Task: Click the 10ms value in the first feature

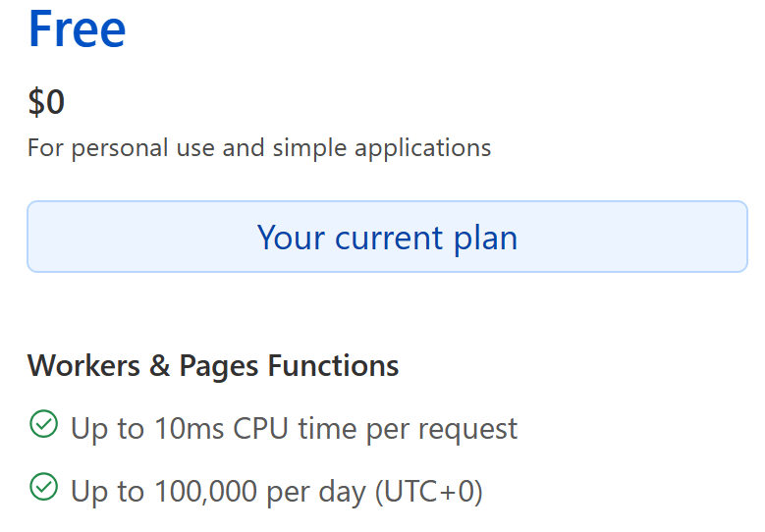Action: coord(191,429)
